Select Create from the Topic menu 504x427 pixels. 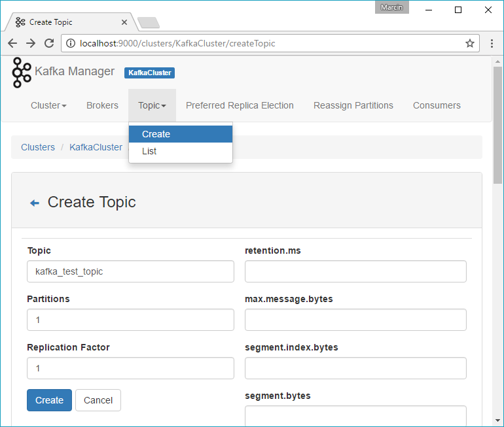(181, 134)
